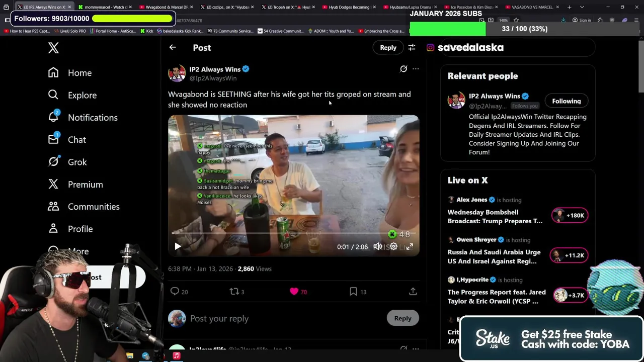Switch to mommymarcel Kick tab
The width and height of the screenshot is (644, 362).
click(x=105, y=7)
